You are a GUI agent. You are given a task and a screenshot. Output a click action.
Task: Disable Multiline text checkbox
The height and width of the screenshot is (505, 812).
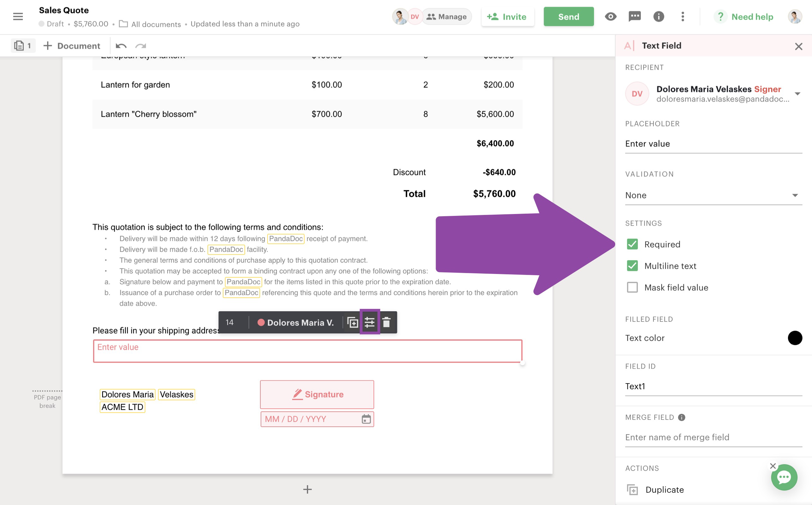(x=632, y=266)
